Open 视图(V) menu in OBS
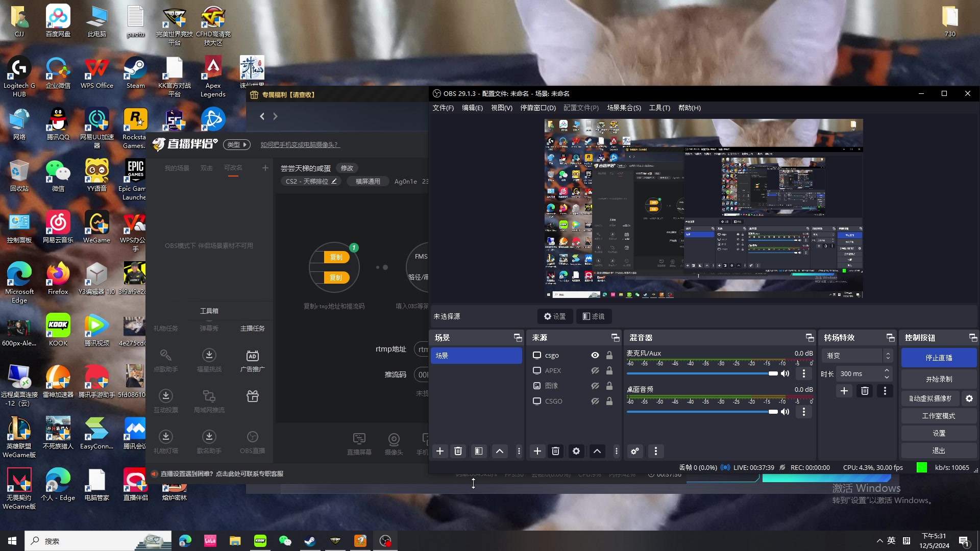980x551 pixels. [501, 108]
